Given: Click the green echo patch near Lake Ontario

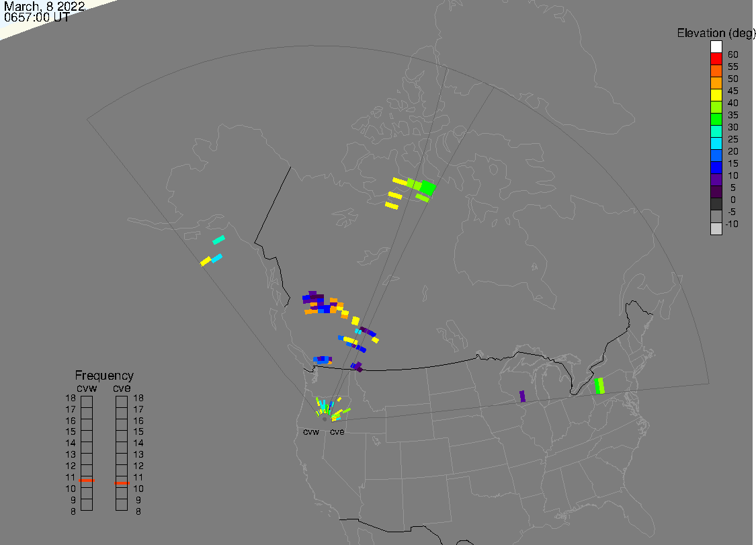Looking at the screenshot, I should pos(599,386).
